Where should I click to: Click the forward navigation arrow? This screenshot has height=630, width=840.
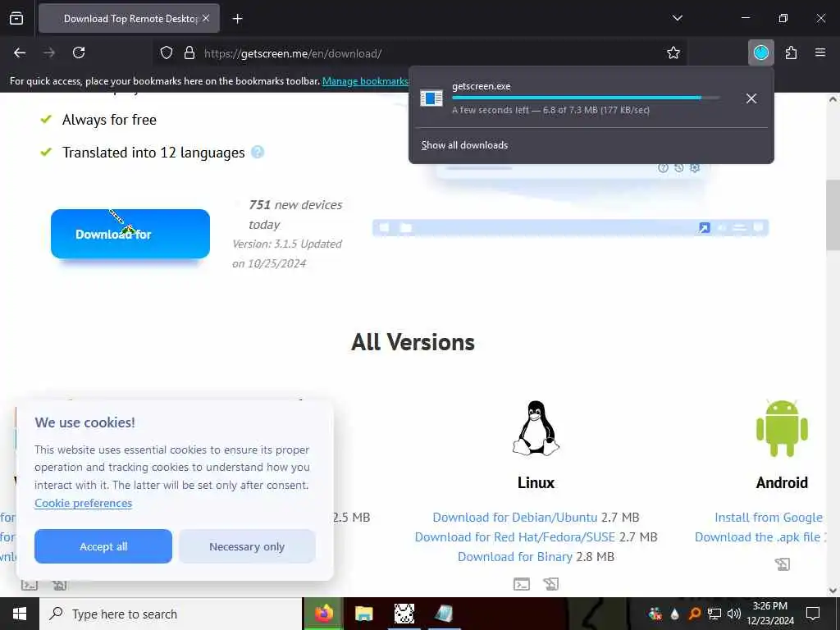click(49, 52)
